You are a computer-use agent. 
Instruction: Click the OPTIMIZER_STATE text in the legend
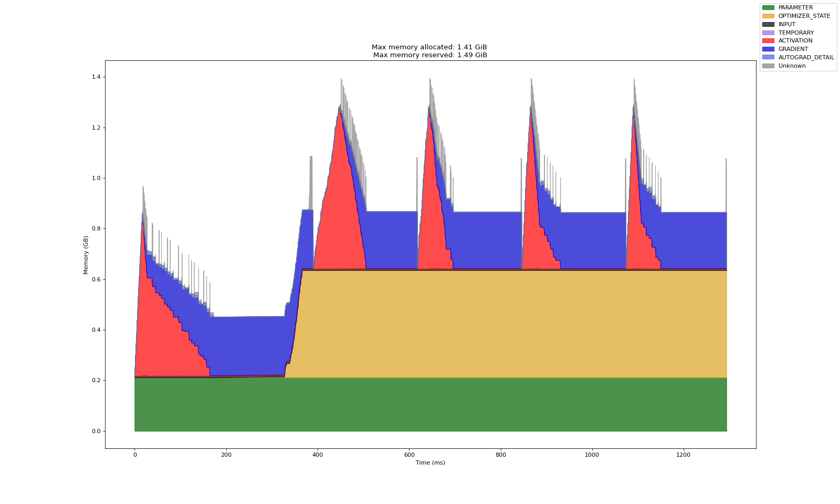(804, 16)
